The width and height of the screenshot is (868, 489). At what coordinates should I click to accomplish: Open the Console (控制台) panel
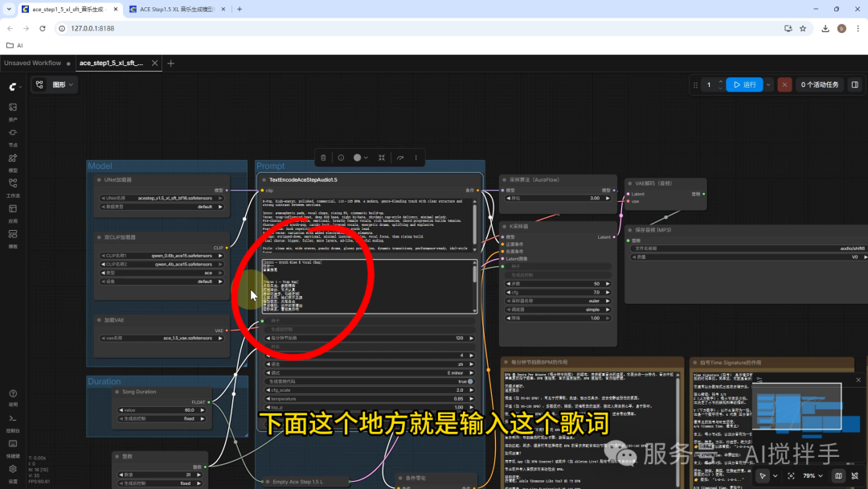pyautogui.click(x=13, y=422)
